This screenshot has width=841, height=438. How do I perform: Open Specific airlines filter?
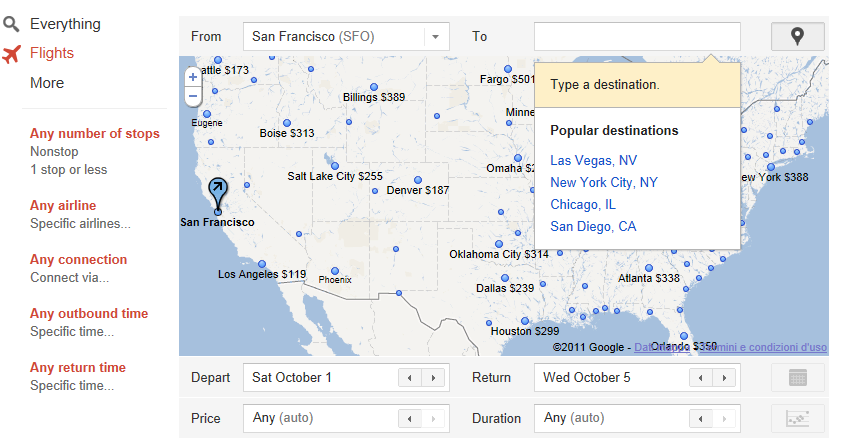(x=80, y=223)
